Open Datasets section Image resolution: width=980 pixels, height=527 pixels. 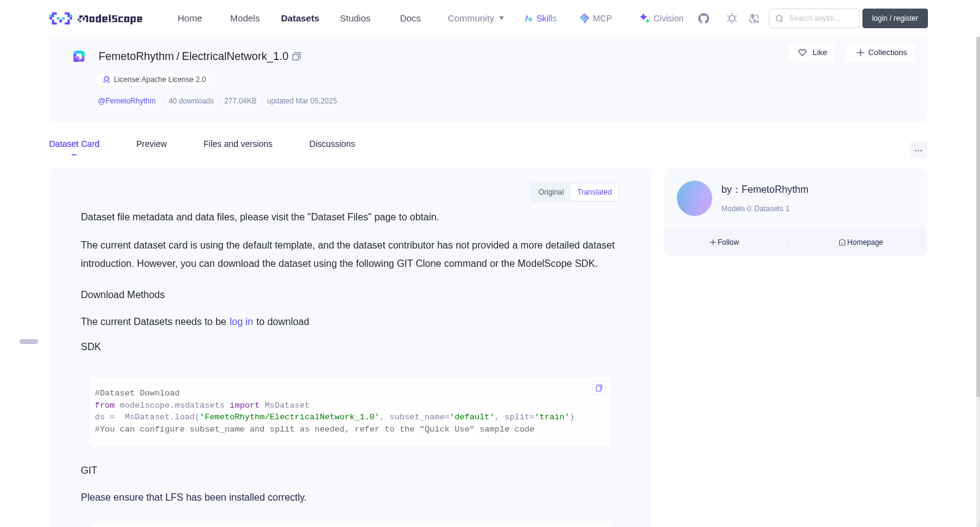coord(300,18)
